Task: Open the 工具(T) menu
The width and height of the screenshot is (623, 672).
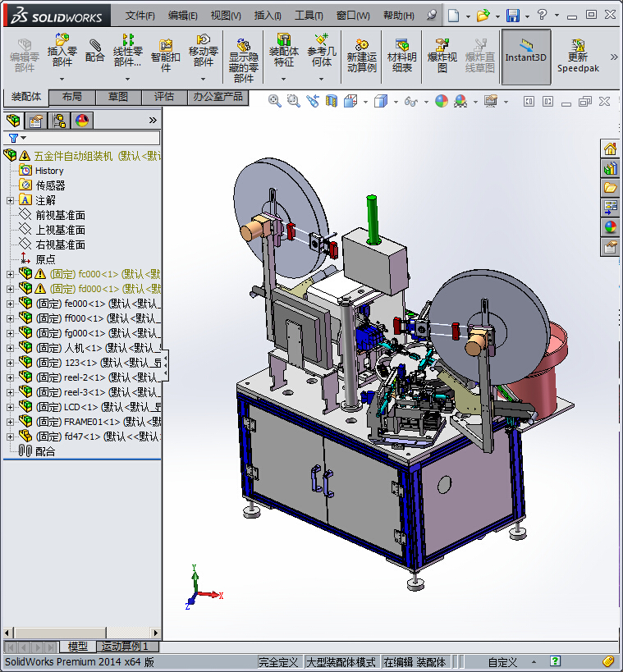Action: pyautogui.click(x=309, y=16)
